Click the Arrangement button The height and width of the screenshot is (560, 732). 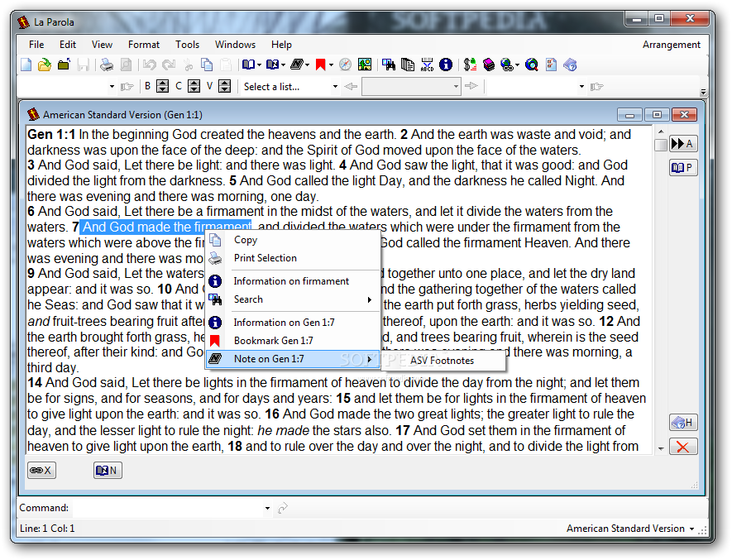[671, 45]
